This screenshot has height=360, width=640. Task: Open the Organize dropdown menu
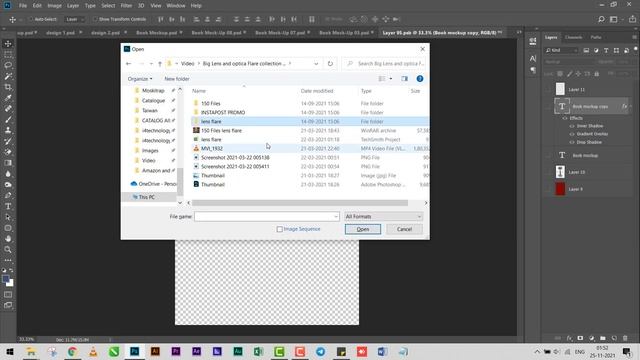pos(140,79)
